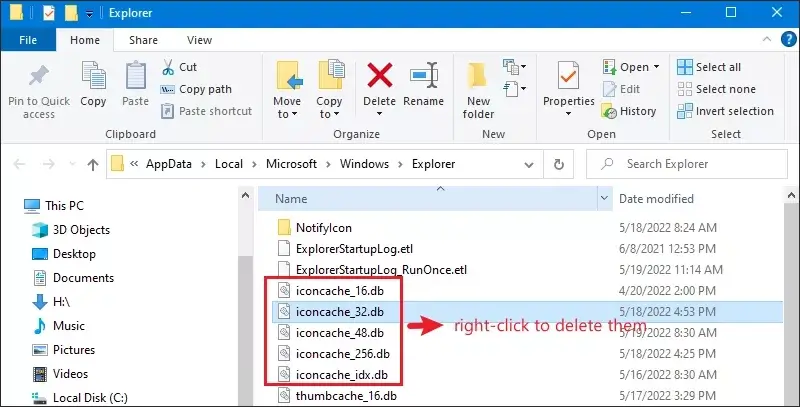Viewport: 800px width, 407px height.
Task: Open the Name column filter dropdown
Action: click(x=605, y=198)
